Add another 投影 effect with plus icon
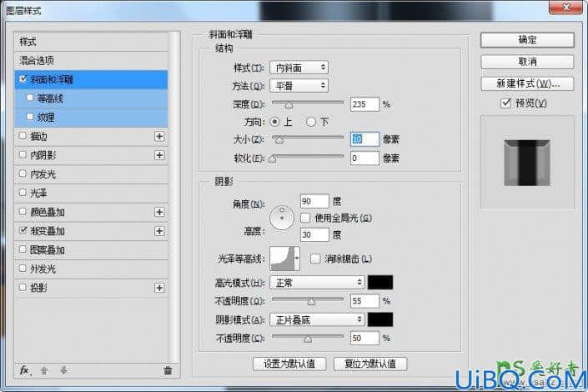 coord(159,288)
